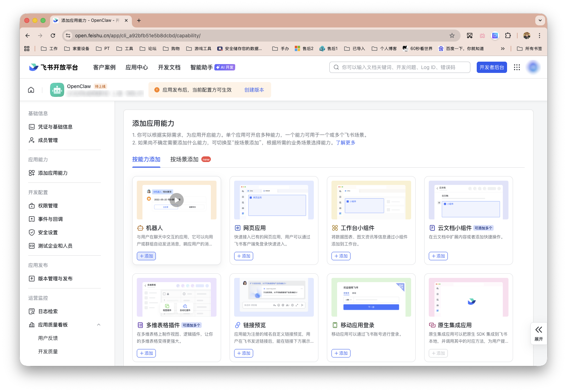
Task: Expand hidden bookmarks with the chevron
Action: [x=503, y=48]
